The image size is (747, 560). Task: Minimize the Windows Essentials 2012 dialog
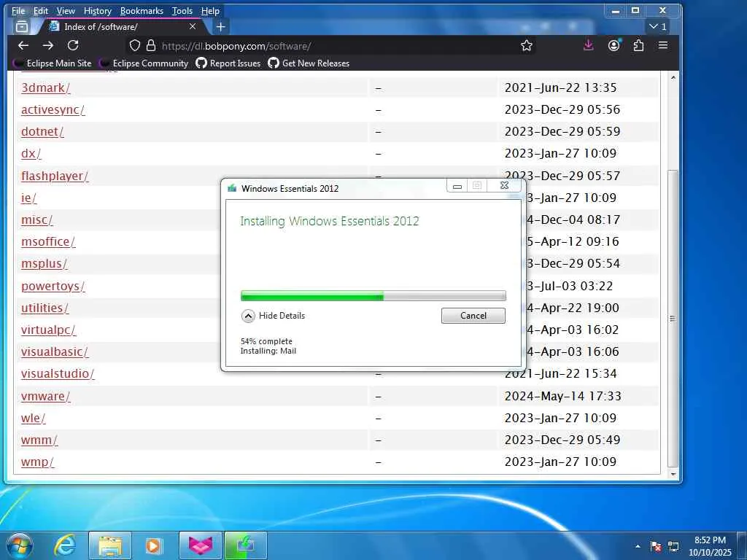point(457,186)
